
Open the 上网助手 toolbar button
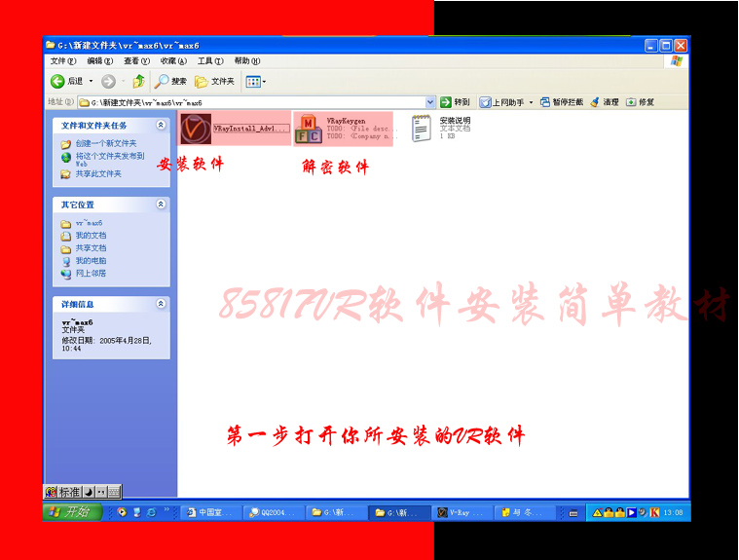point(501,102)
